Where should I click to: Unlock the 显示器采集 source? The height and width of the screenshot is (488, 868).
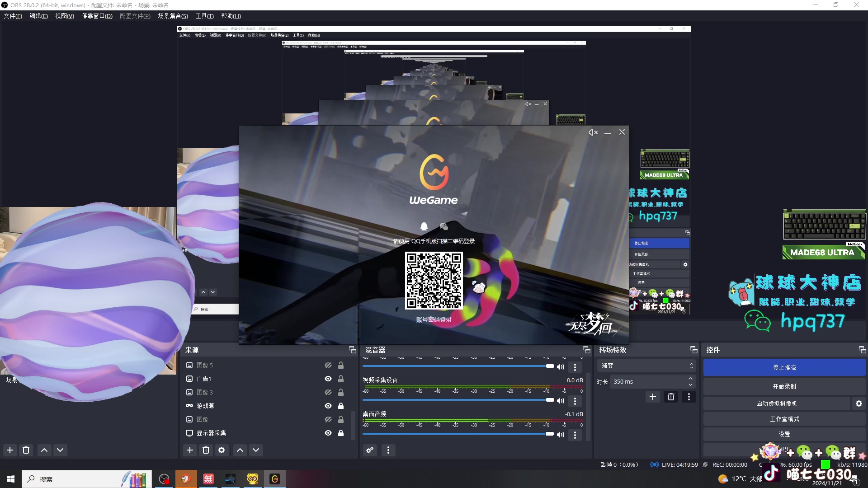(x=341, y=433)
